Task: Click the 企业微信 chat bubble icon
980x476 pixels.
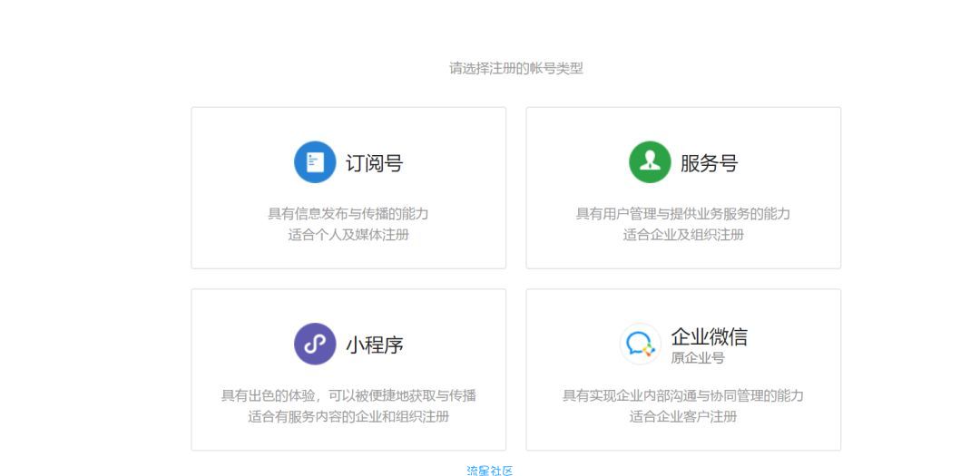Action: pos(641,344)
